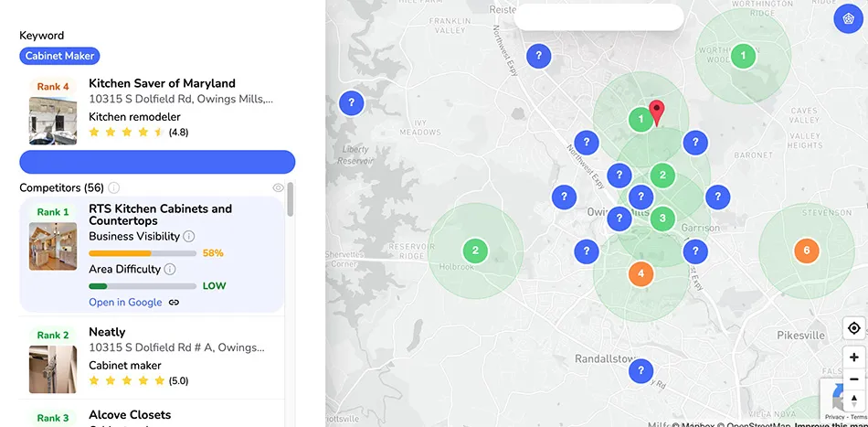Open the Neatly competitor thumbnail
868x427 pixels.
[x=53, y=369]
